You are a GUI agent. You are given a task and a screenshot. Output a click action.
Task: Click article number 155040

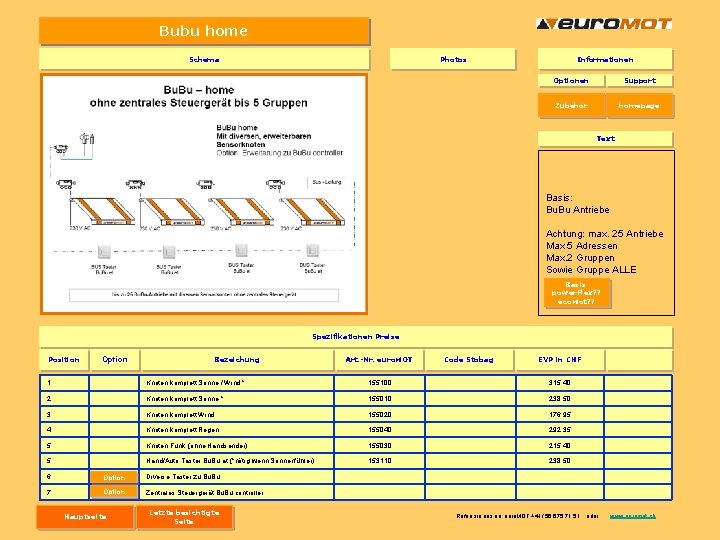380,430
